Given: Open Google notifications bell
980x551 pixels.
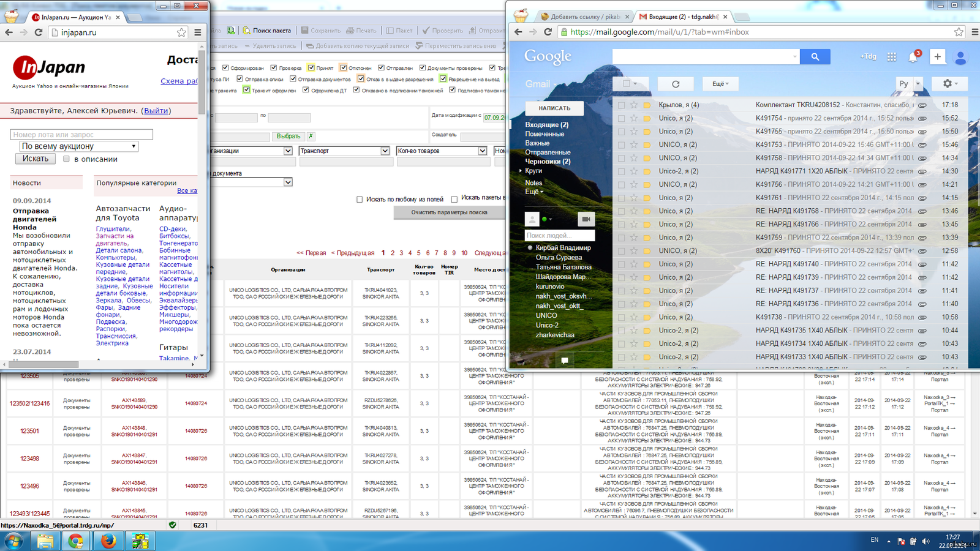Looking at the screenshot, I should point(913,58).
